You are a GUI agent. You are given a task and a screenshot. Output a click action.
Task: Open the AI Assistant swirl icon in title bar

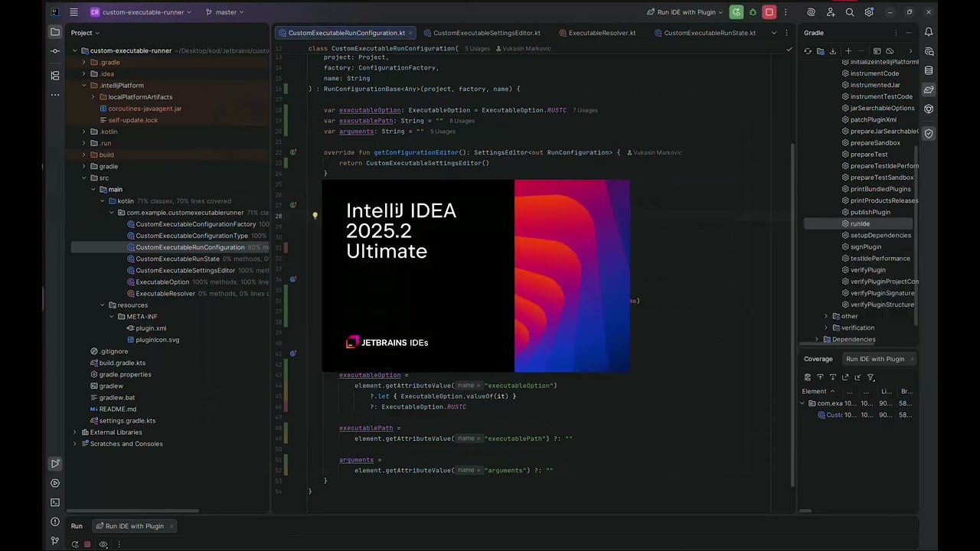[x=811, y=12]
